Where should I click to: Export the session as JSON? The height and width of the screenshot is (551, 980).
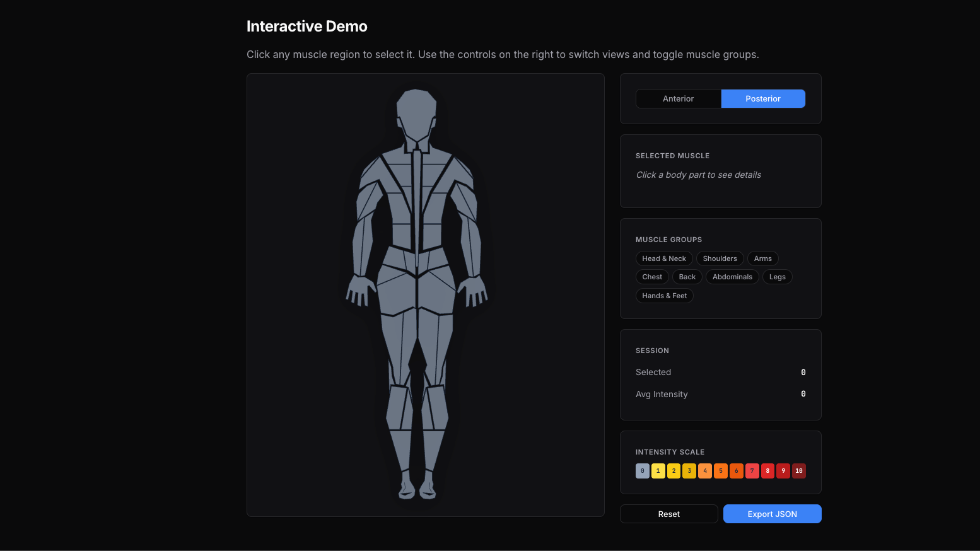(x=772, y=514)
